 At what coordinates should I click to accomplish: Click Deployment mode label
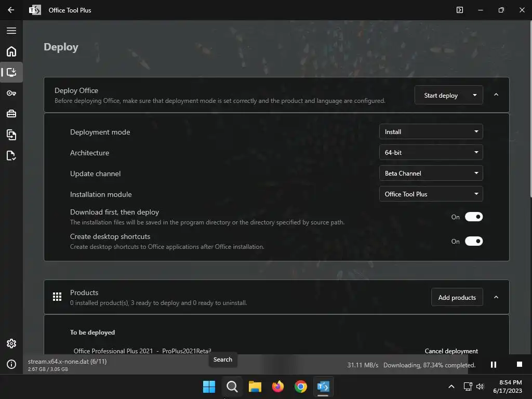pos(100,132)
